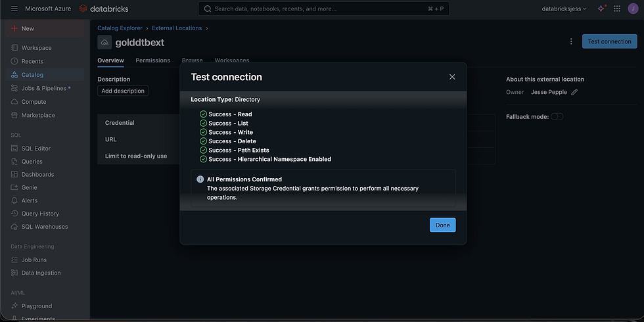Open the kebab menu beside Test connection
This screenshot has height=322, width=644.
[571, 41]
